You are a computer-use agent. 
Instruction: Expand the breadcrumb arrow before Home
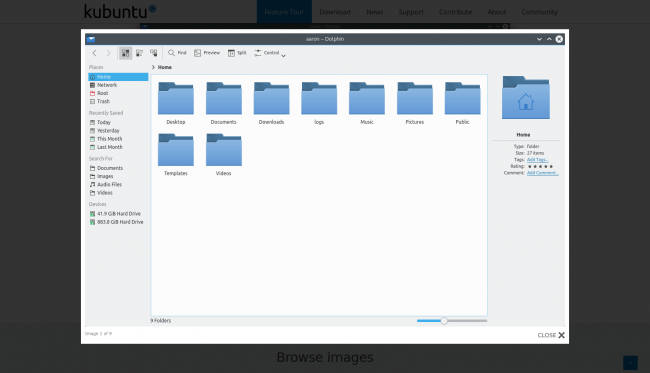[x=153, y=67]
